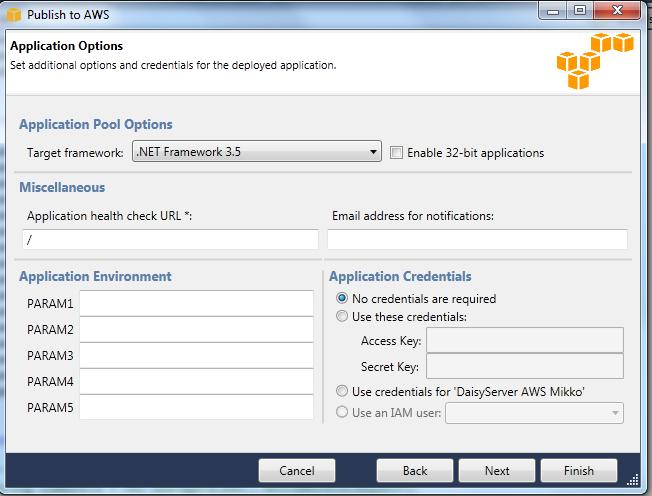The image size is (652, 496).
Task: Click the PARAM4 input field
Action: tap(196, 381)
